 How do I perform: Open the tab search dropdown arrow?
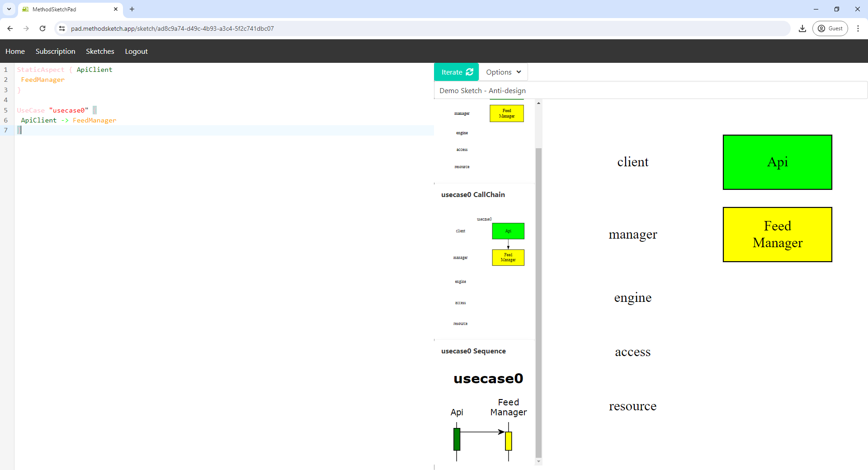(x=9, y=9)
